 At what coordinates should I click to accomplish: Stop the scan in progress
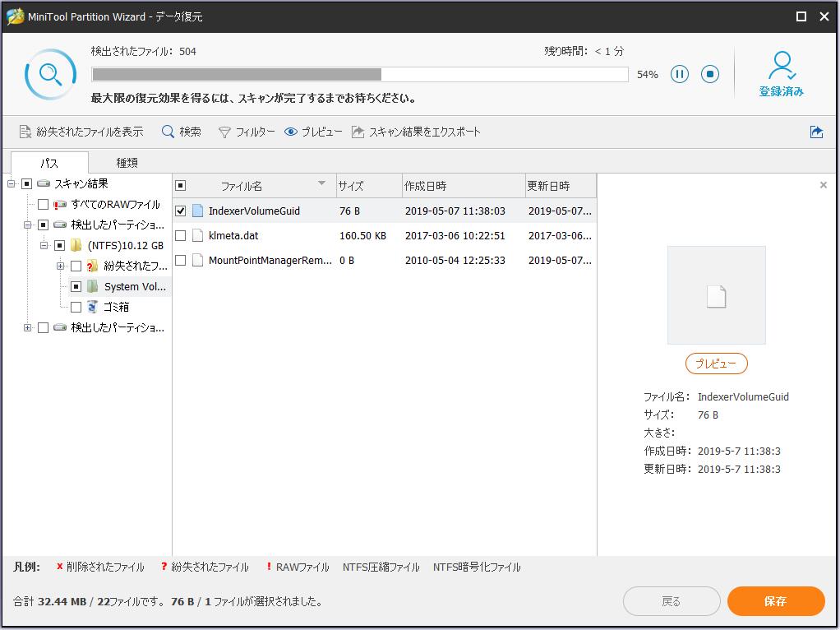click(710, 75)
